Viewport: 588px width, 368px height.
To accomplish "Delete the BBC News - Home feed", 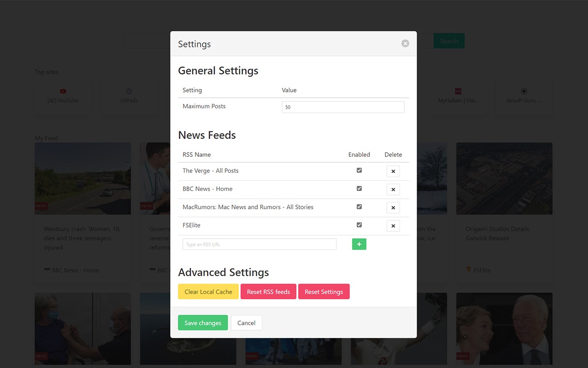I will [x=393, y=190].
